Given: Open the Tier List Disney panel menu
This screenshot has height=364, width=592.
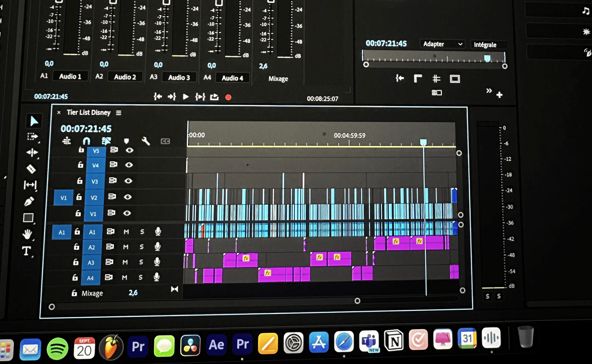Looking at the screenshot, I should click(119, 113).
